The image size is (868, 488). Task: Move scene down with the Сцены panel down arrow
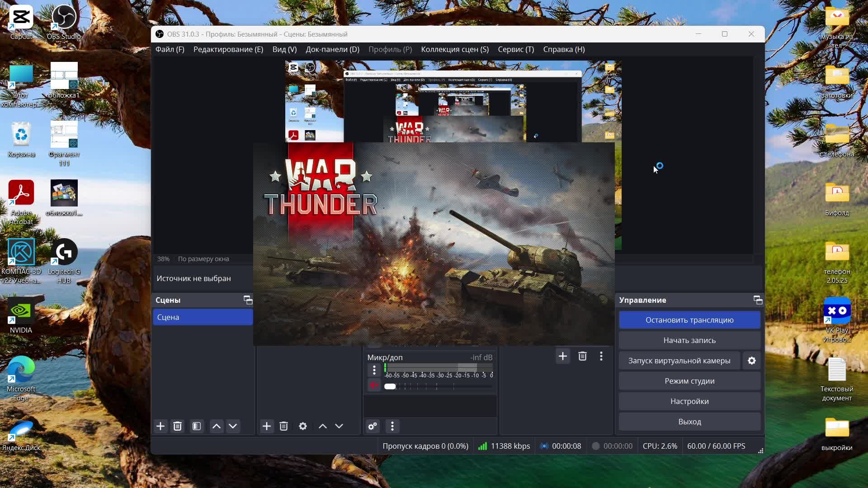(233, 426)
